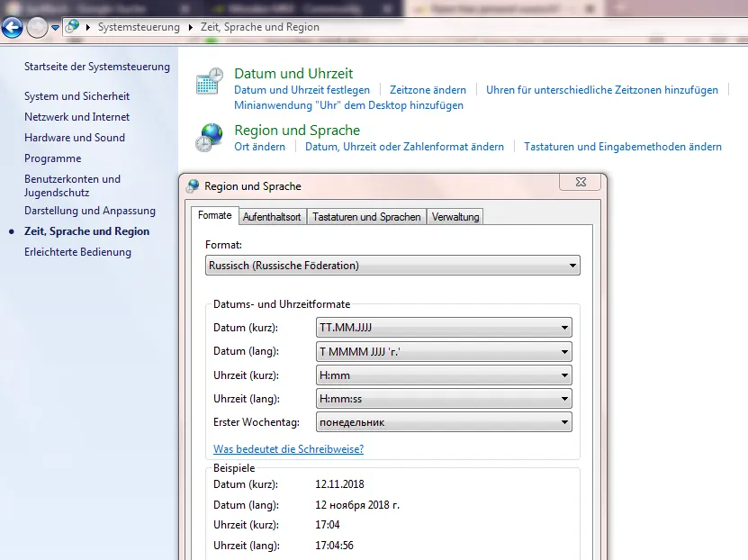
Task: Switch to the Aufenthaltsort tab
Action: [272, 217]
